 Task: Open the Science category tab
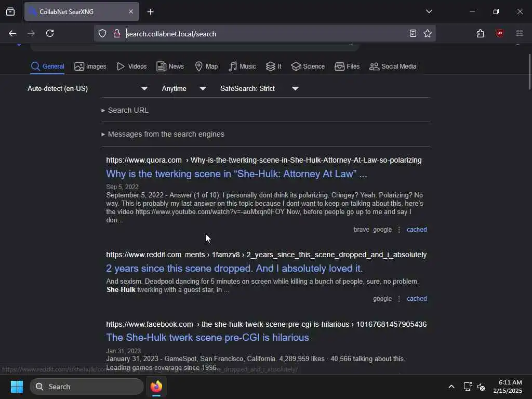coord(308,66)
